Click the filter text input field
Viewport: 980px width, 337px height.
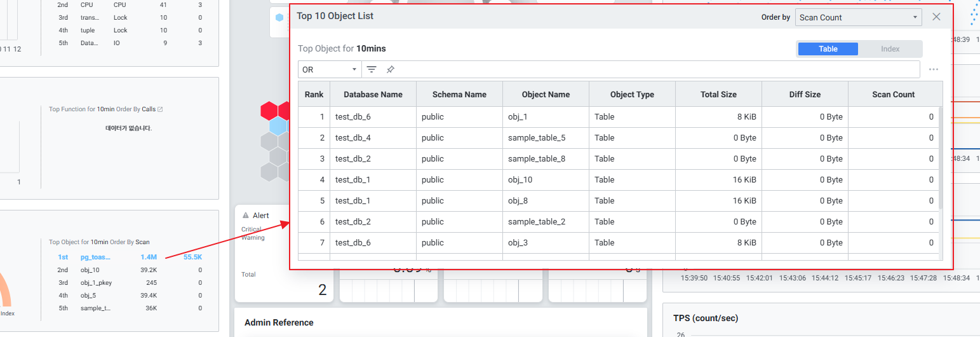tap(654, 69)
